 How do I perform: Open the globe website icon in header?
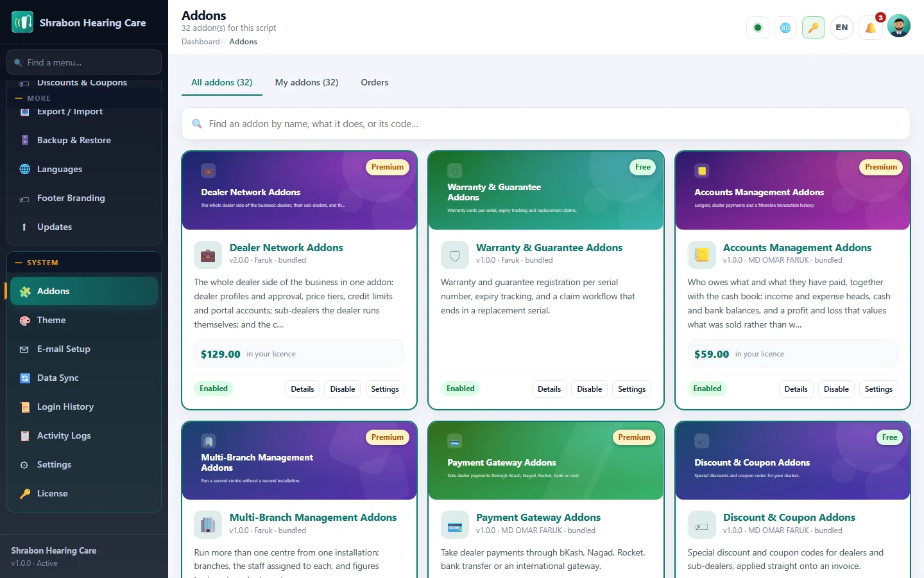point(785,28)
